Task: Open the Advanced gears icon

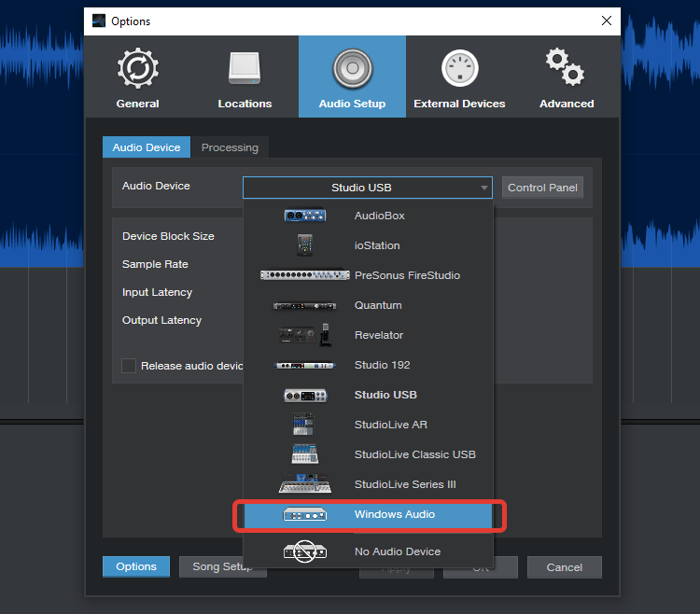Action: [x=566, y=67]
